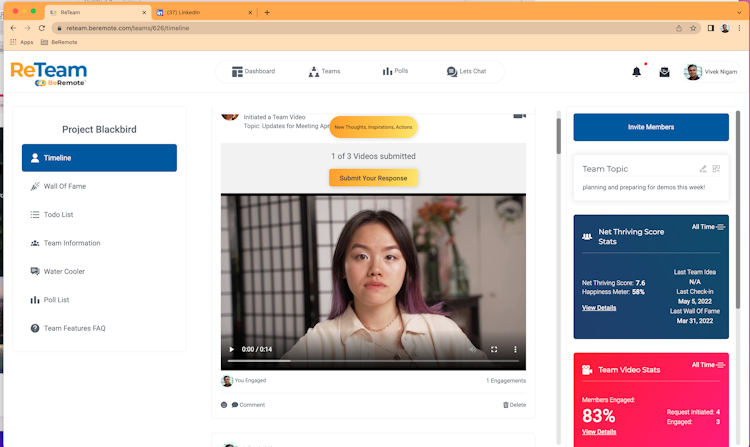750x447 pixels.
Task: Click the ReTeam BeRemote logo
Action: pyautogui.click(x=48, y=74)
